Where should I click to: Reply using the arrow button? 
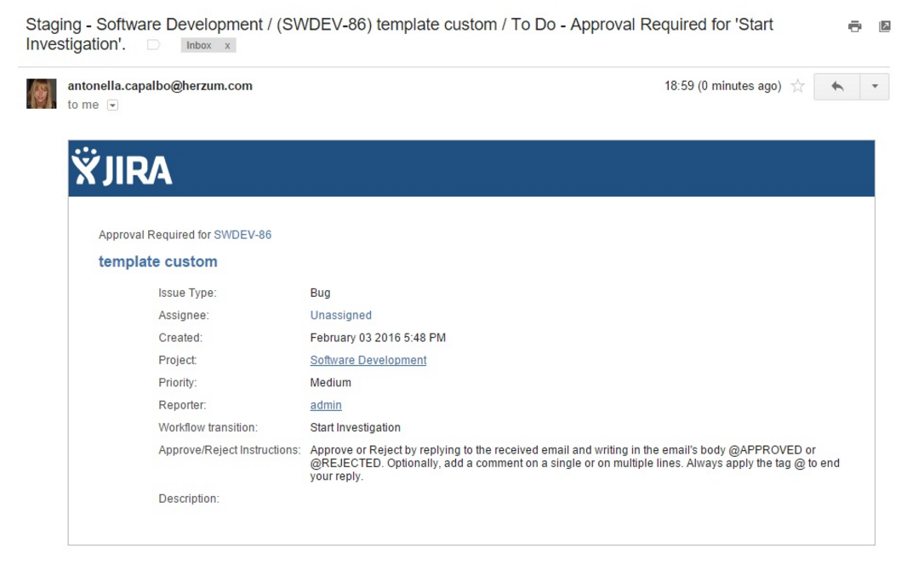coord(836,87)
